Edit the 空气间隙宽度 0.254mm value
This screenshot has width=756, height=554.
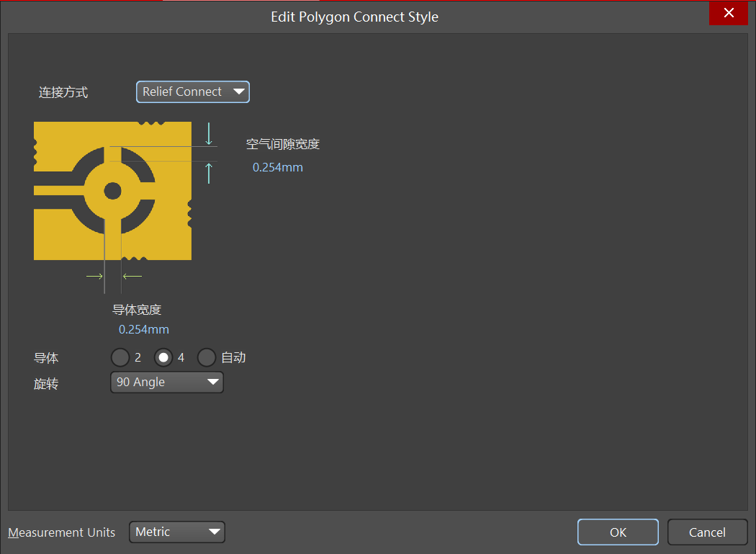[x=277, y=167]
